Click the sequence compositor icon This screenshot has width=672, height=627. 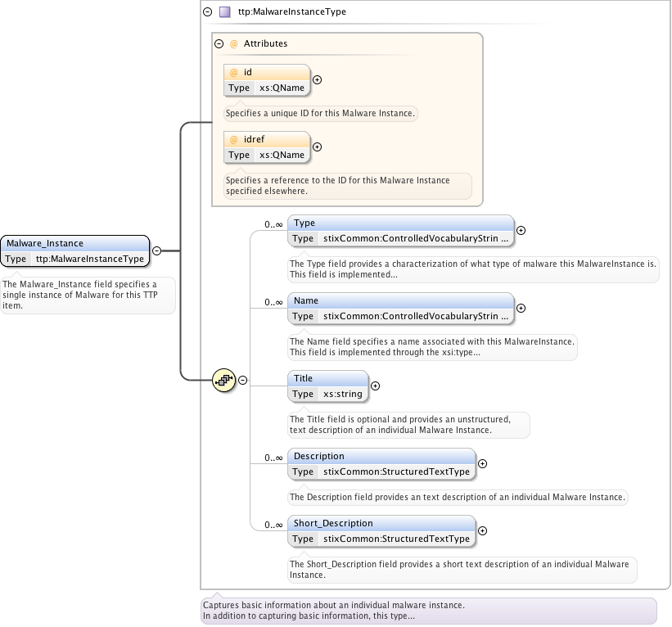pyautogui.click(x=223, y=380)
